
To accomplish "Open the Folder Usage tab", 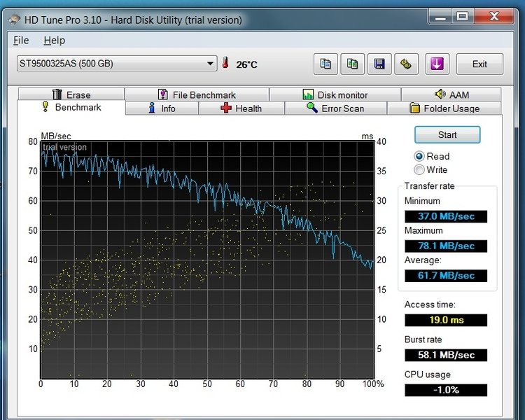I will pyautogui.click(x=444, y=108).
